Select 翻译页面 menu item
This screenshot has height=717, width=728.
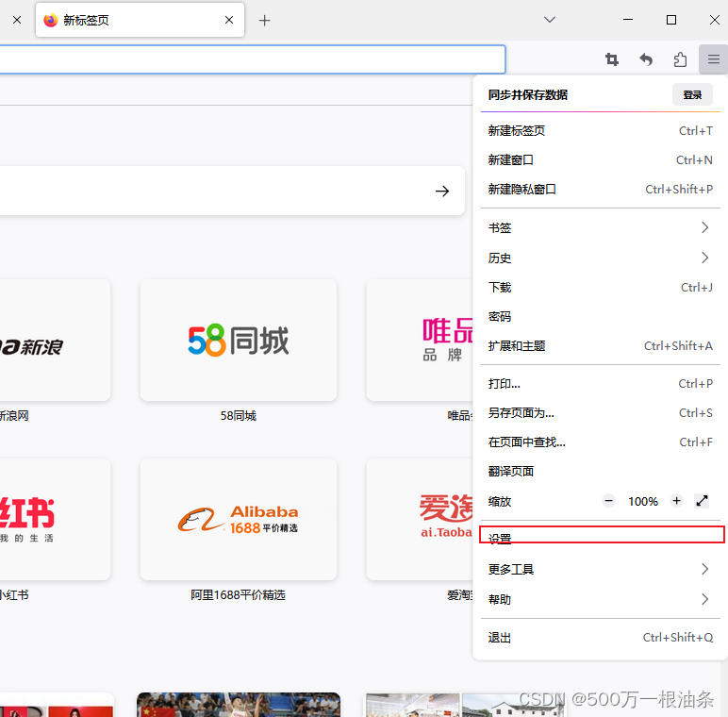pos(601,472)
